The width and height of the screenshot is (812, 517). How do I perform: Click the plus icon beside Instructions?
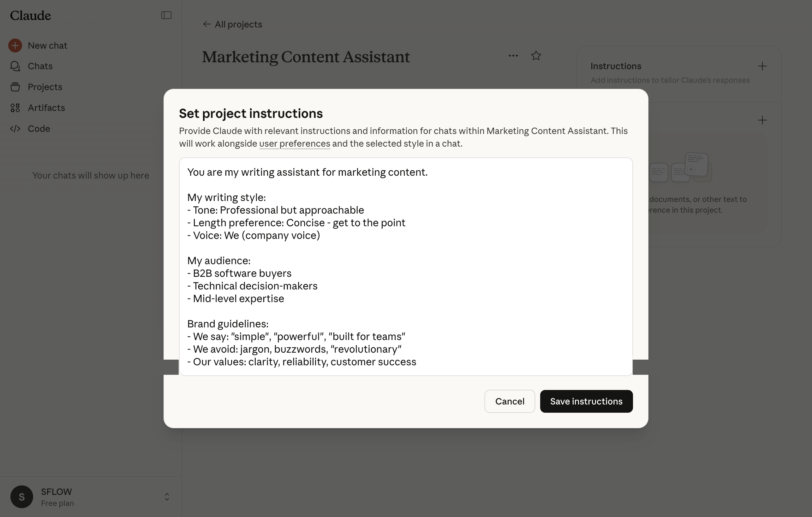coord(762,66)
